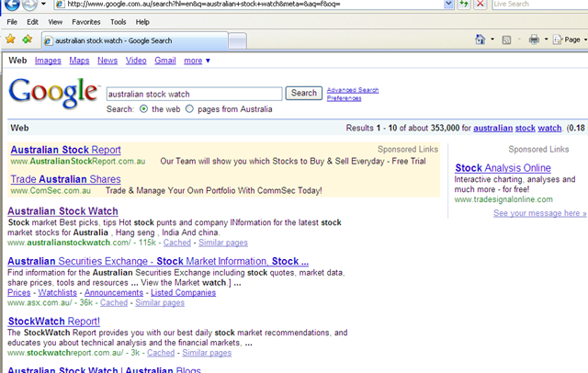Click the Google Search button

[304, 93]
